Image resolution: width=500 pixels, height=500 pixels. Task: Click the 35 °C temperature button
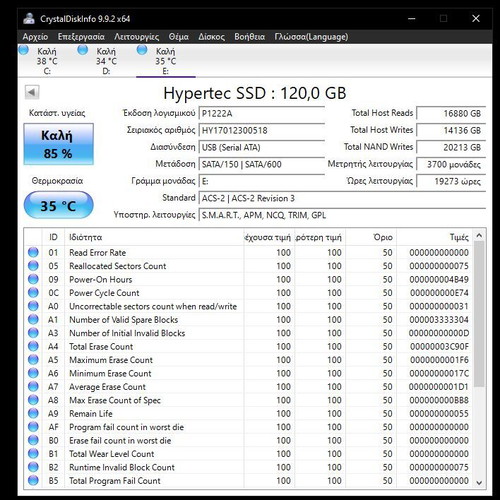(58, 205)
